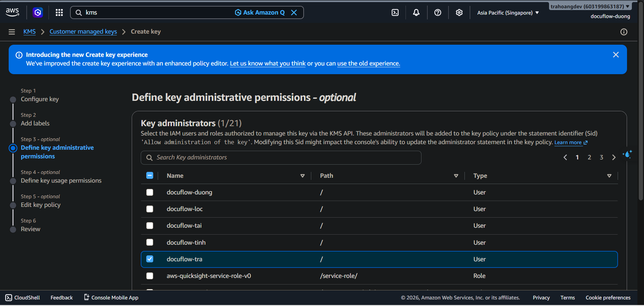Viewport: 644px width, 306px height.
Task: Click the Ask Amazon Q button
Action: (260, 12)
